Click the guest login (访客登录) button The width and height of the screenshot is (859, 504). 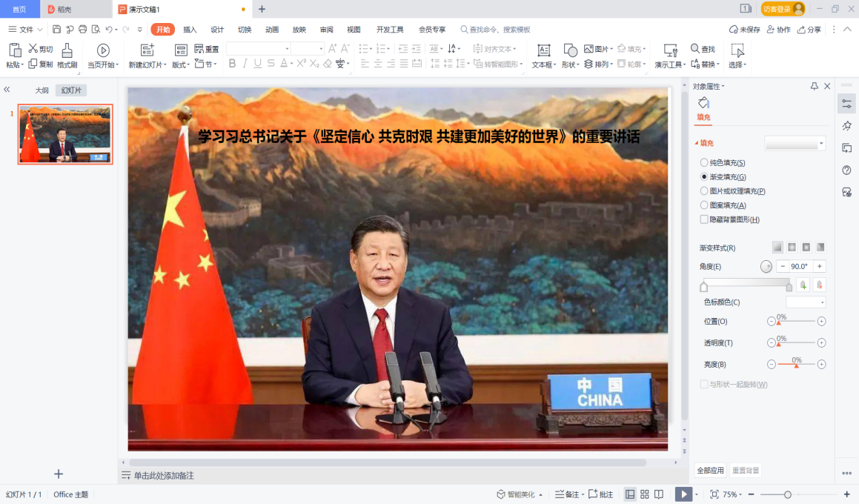783,9
